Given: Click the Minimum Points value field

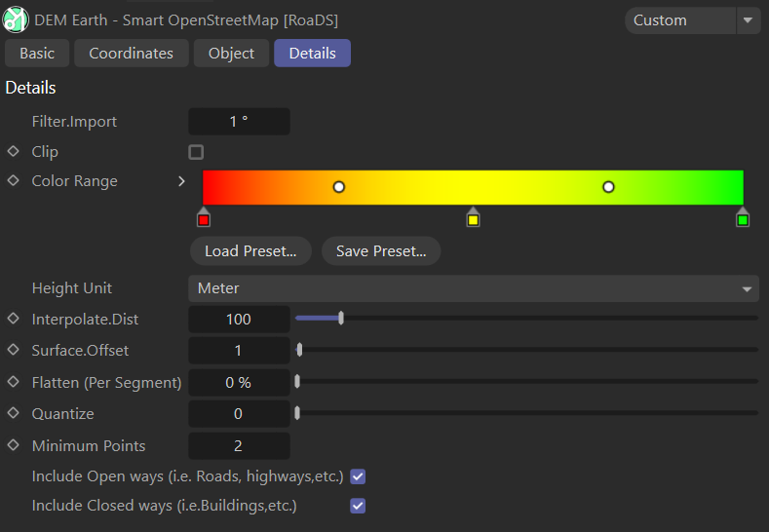Looking at the screenshot, I should pos(239,445).
